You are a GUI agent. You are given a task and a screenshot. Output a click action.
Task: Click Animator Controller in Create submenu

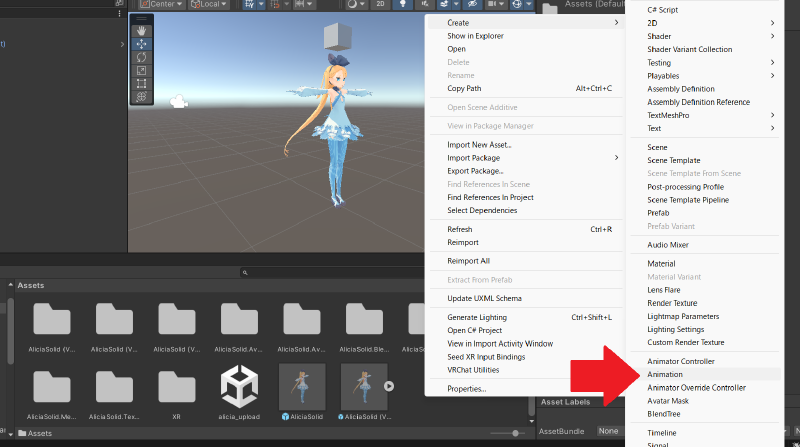point(680,361)
